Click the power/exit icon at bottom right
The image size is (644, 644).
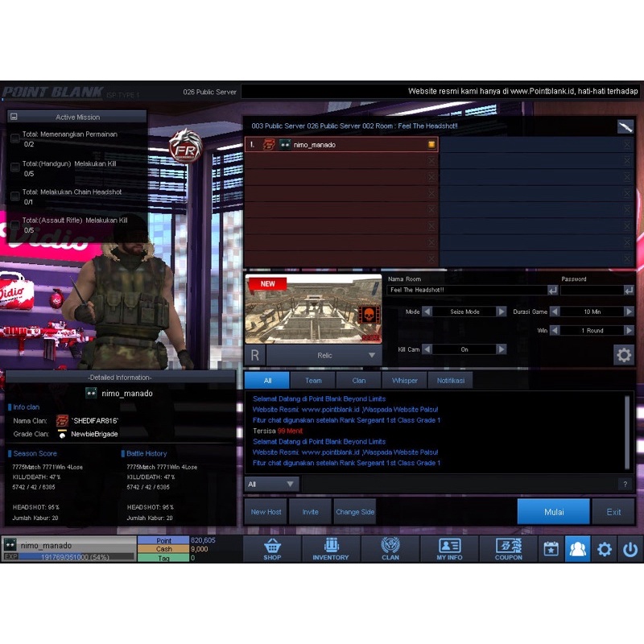point(630,548)
